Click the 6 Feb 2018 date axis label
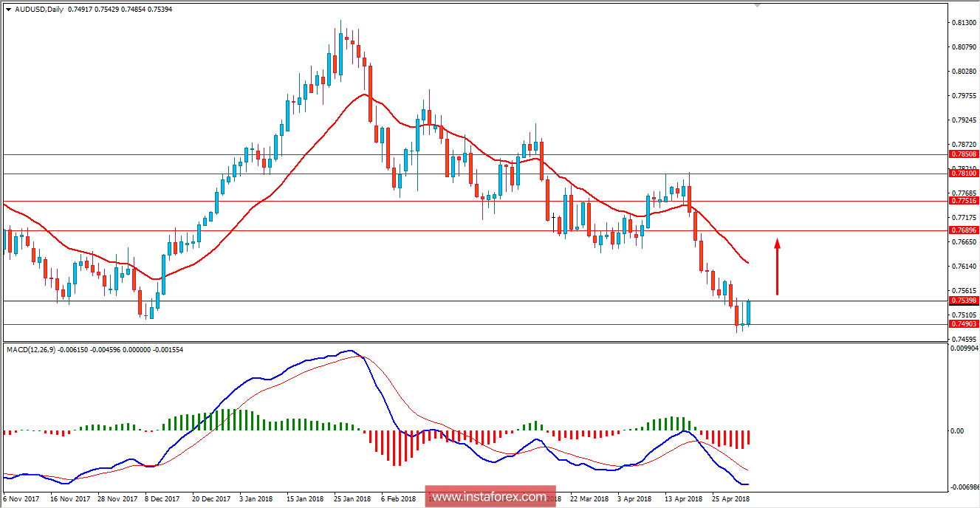 click(399, 498)
